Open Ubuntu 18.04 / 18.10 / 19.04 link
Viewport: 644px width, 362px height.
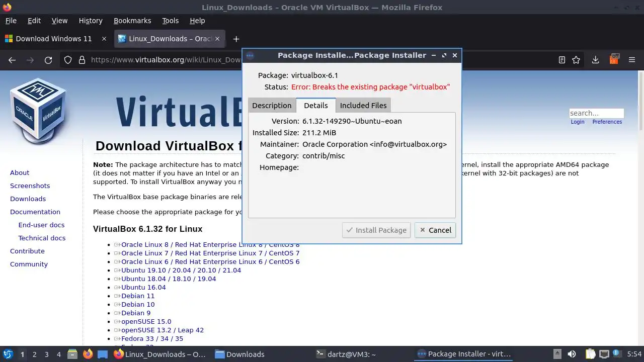click(x=169, y=279)
